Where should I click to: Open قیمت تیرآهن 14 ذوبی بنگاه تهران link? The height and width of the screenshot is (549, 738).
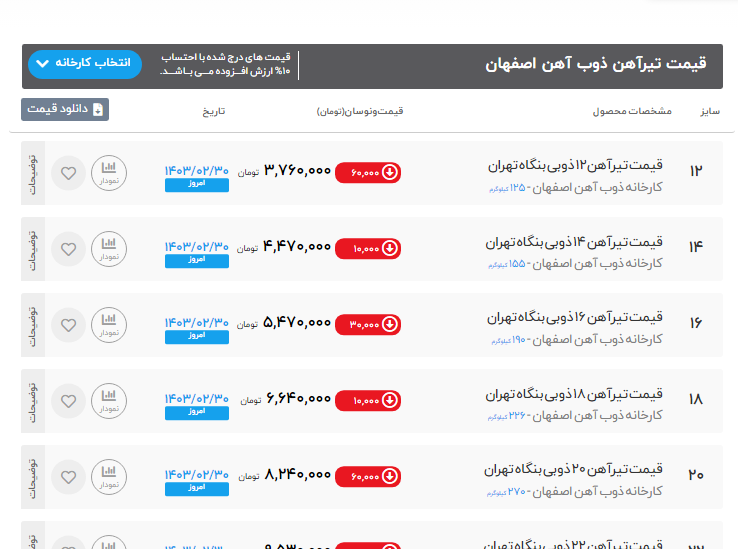[x=574, y=242]
